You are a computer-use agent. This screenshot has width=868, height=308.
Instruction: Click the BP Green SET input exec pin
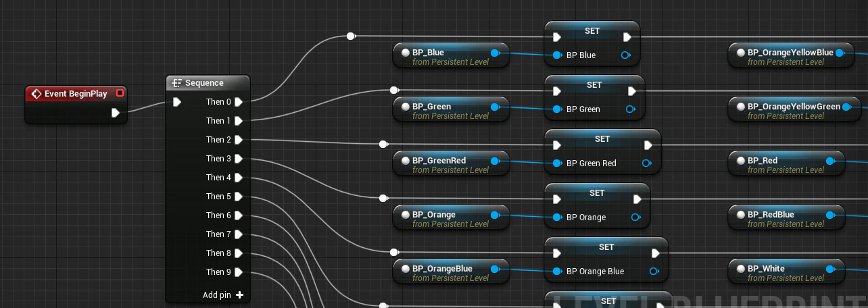tap(556, 91)
